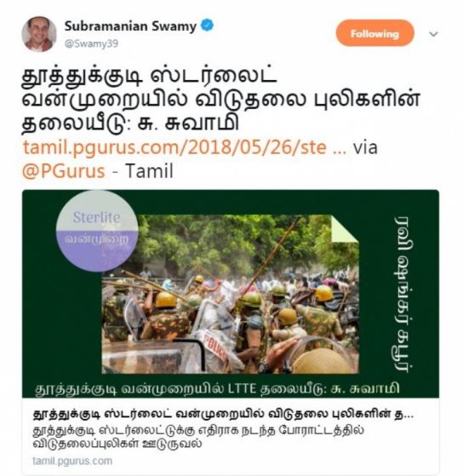Open the police protest photo thumbnail
Image resolution: width=463 pixels, height=476 pixels.
pyautogui.click(x=230, y=294)
